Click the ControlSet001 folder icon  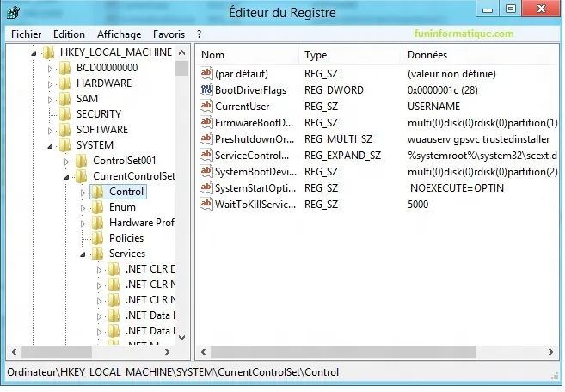(82, 161)
